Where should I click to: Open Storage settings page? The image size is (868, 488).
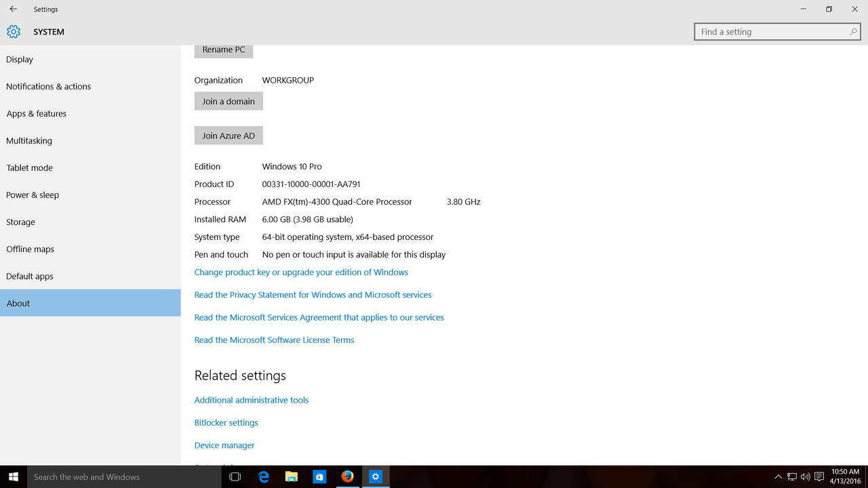pyautogui.click(x=90, y=222)
